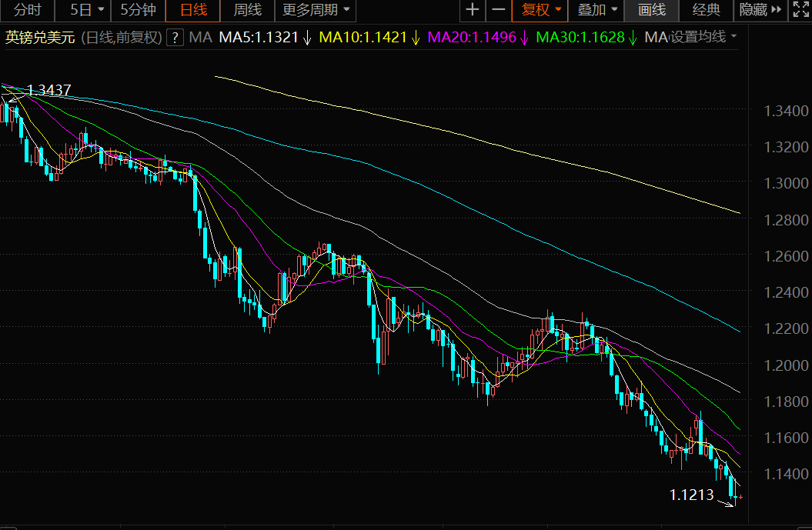
Task: Switch to 经典 classic view
Action: [x=706, y=10]
